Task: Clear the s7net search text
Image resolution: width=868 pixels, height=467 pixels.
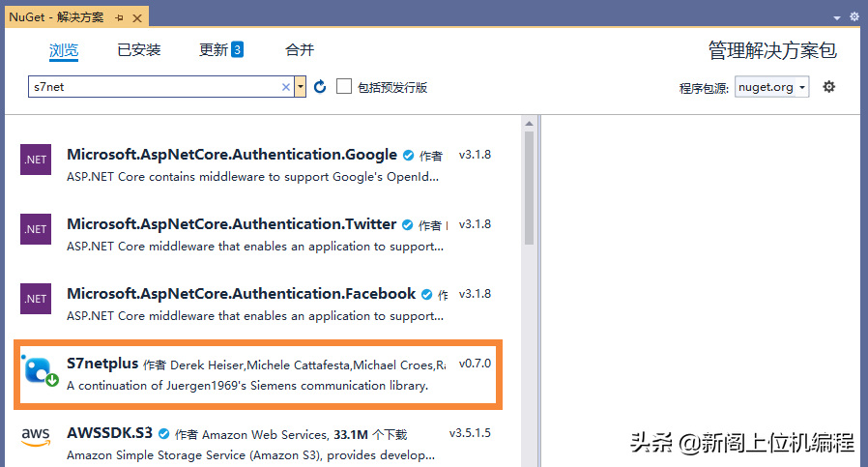Action: tap(286, 87)
